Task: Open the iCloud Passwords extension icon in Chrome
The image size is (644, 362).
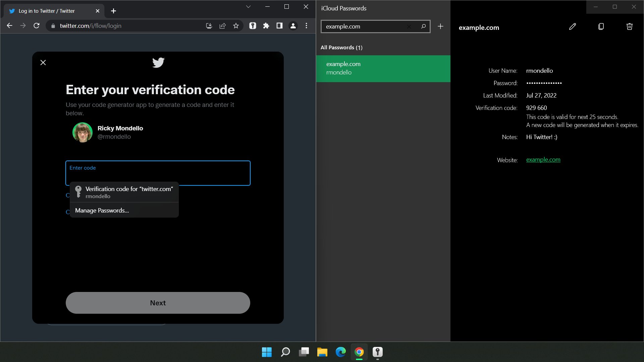Action: (253, 26)
